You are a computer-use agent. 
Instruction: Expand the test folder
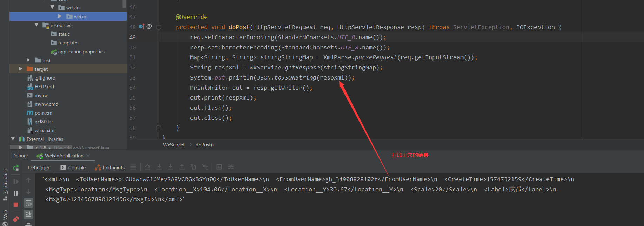click(x=28, y=60)
